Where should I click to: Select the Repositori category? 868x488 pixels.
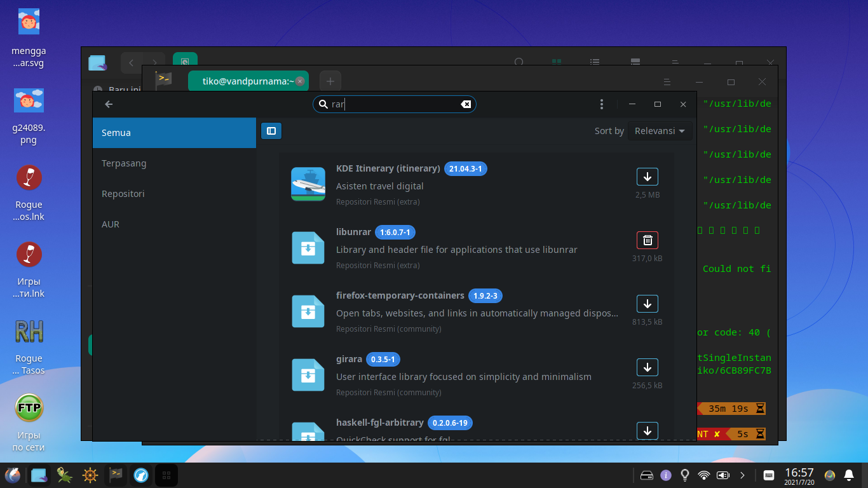[174, 194]
